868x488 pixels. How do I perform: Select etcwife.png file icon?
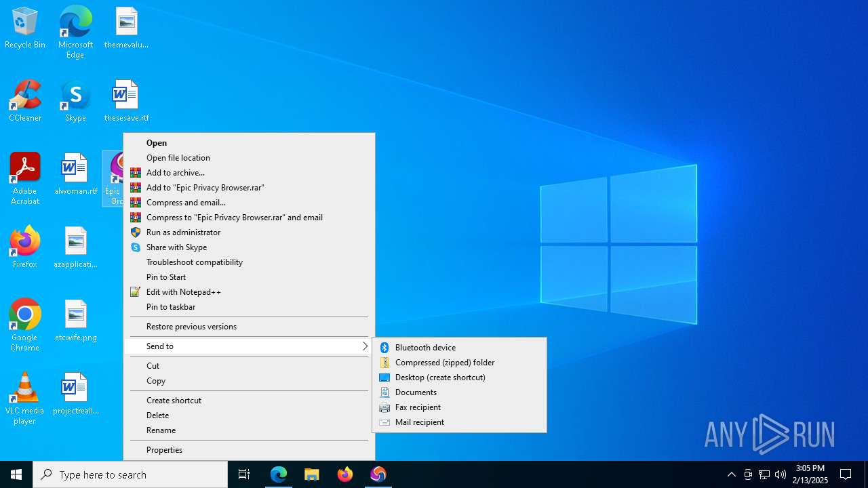(75, 321)
